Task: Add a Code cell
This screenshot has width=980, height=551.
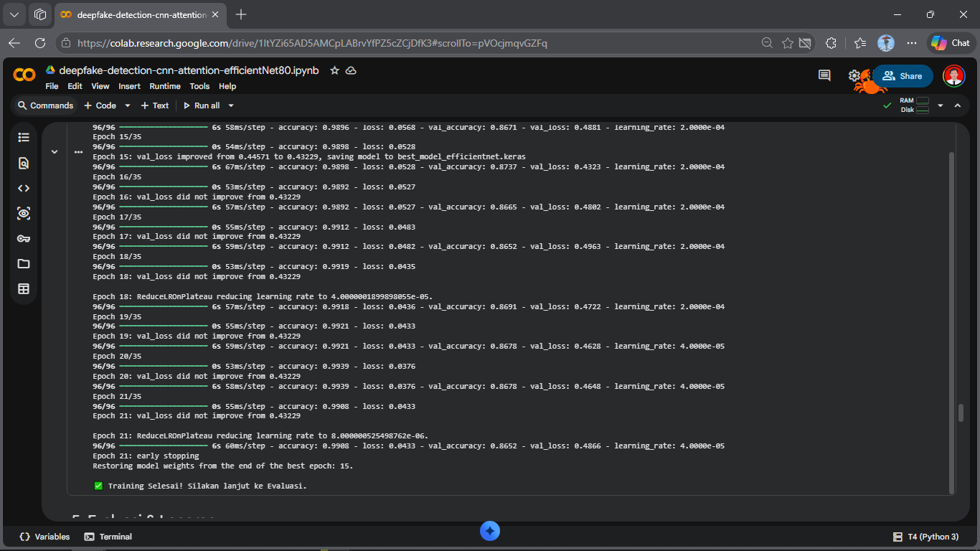Action: pos(100,105)
